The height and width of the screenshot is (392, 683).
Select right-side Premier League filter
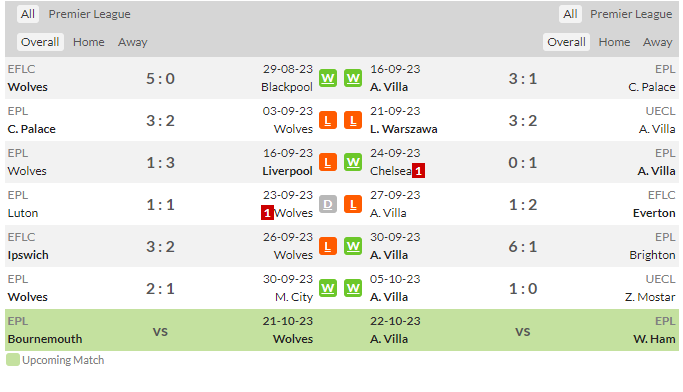[x=631, y=14]
